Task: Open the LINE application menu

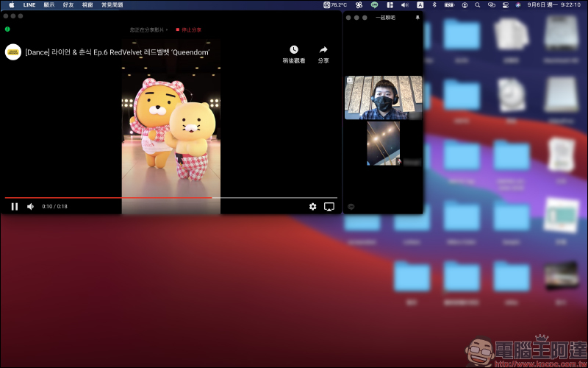Action: 29,5
